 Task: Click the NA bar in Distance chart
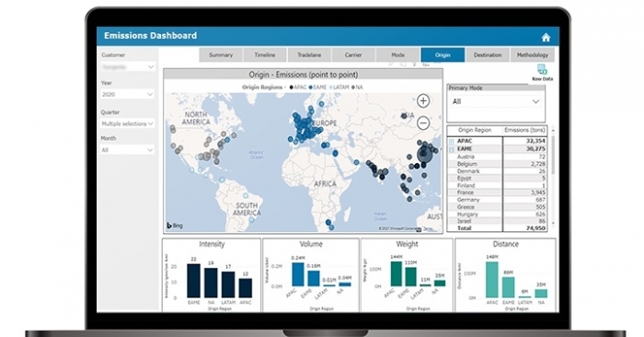[541, 294]
